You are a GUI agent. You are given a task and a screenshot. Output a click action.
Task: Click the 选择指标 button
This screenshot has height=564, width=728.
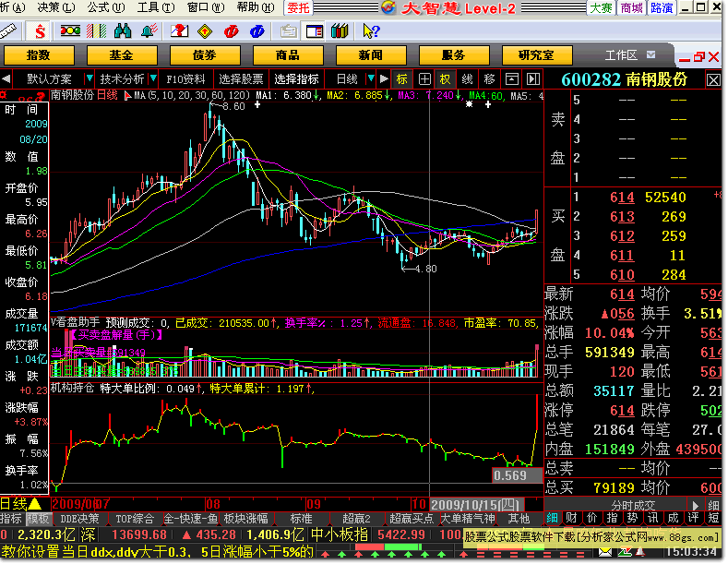tap(296, 79)
